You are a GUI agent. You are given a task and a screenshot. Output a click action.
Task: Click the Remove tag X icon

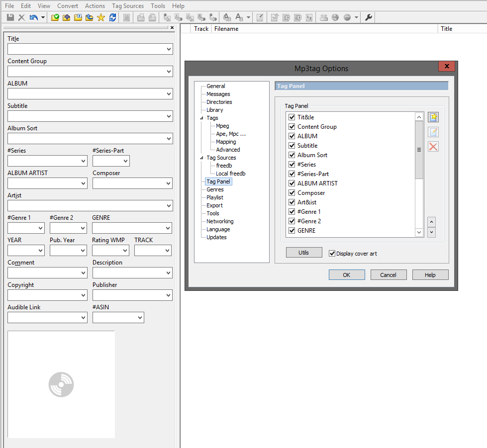pyautogui.click(x=21, y=17)
